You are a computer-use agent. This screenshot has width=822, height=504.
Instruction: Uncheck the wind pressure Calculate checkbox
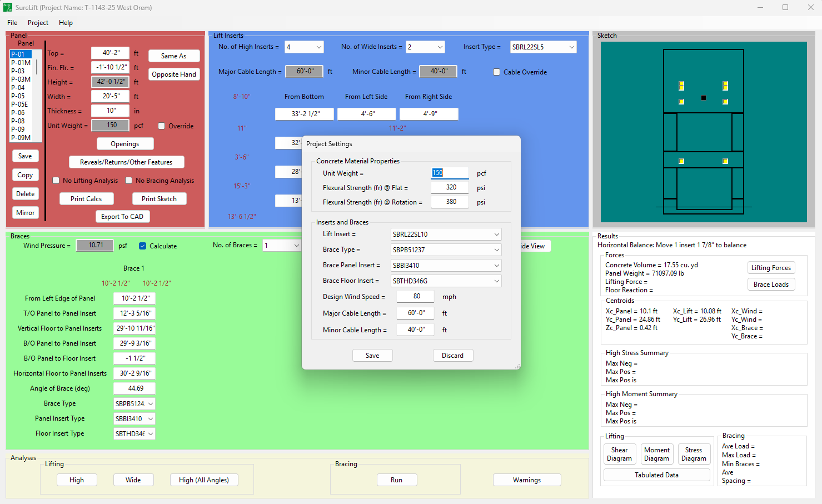(143, 246)
